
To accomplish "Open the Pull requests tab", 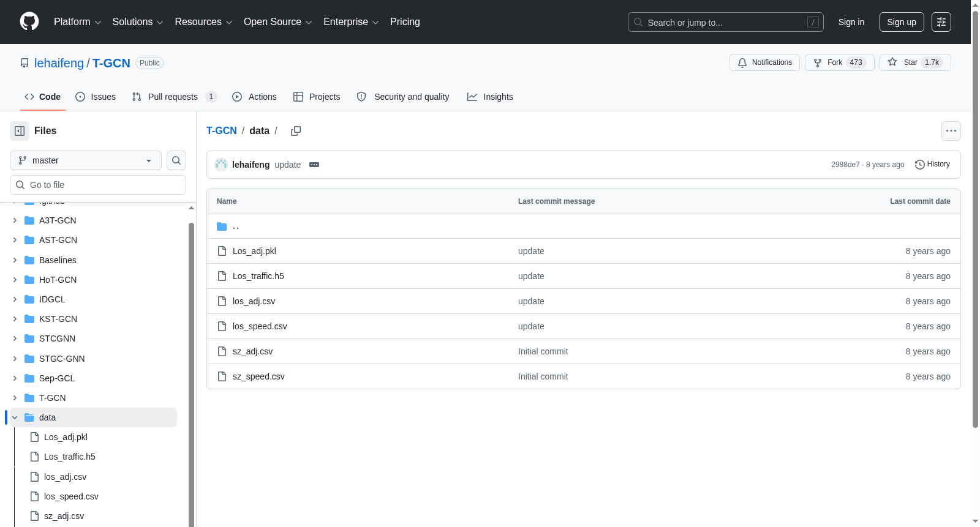I will (175, 97).
